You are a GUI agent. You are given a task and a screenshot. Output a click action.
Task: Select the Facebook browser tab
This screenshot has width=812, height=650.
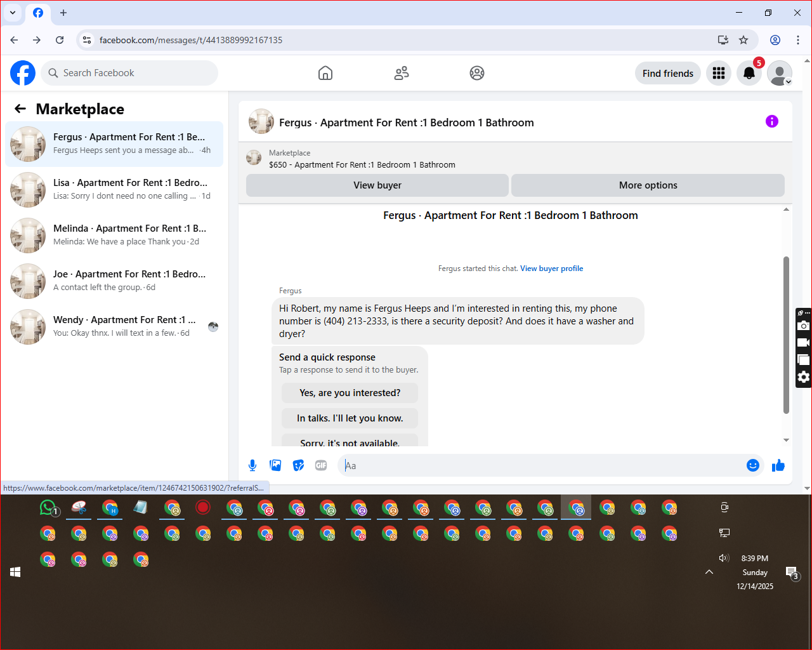coord(38,13)
